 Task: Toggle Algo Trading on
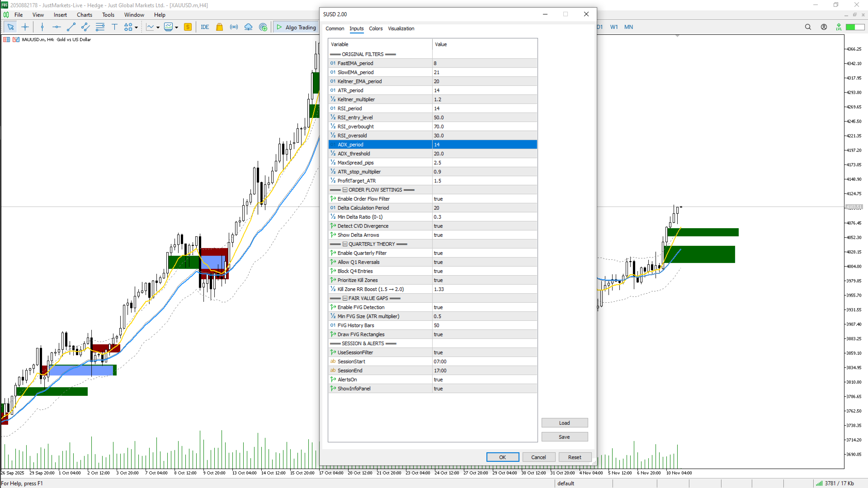click(x=297, y=27)
